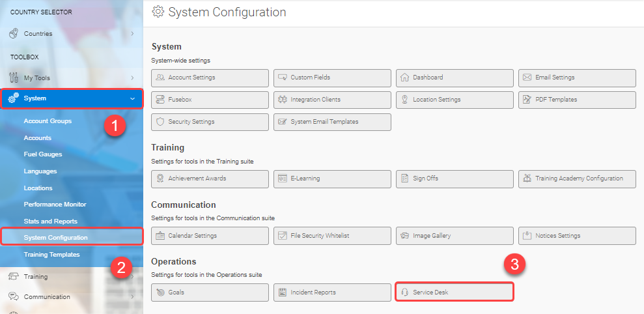The width and height of the screenshot is (644, 314).
Task: Click the My Tools wrench icon
Action: point(13,78)
